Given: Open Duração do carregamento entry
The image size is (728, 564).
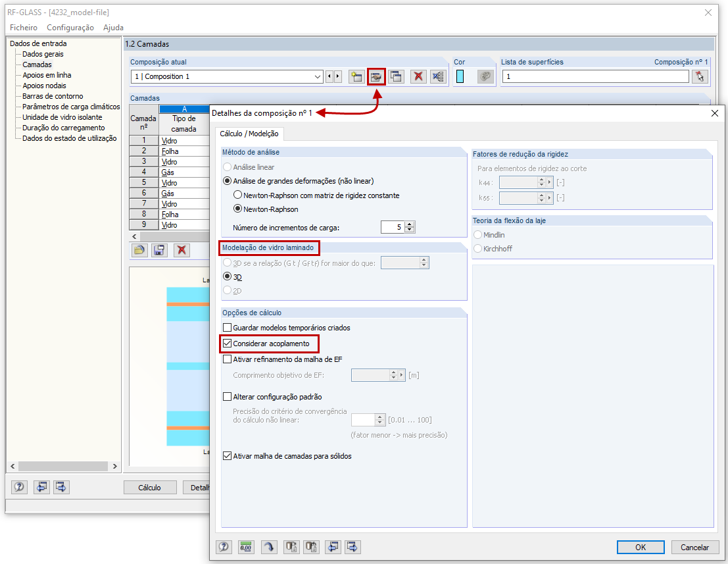Looking at the screenshot, I should [64, 128].
